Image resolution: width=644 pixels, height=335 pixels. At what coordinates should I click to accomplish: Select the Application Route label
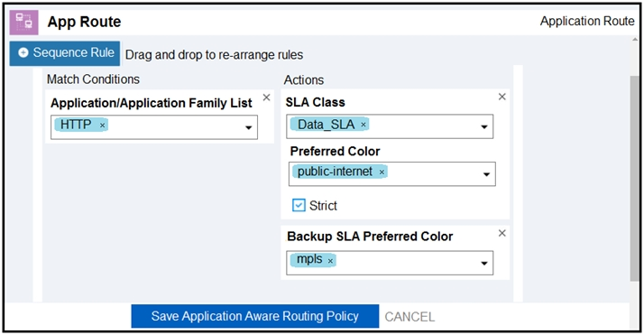click(587, 21)
